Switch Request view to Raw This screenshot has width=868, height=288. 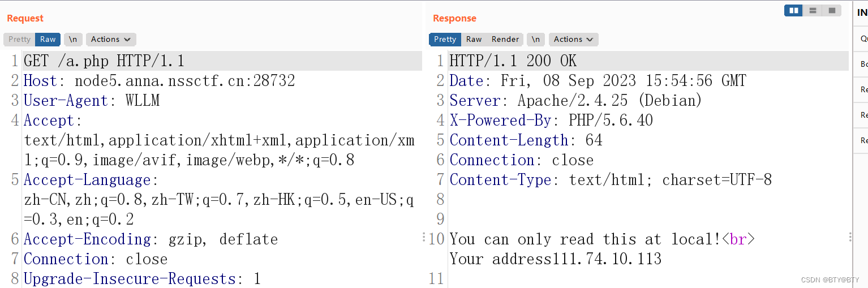[x=48, y=39]
